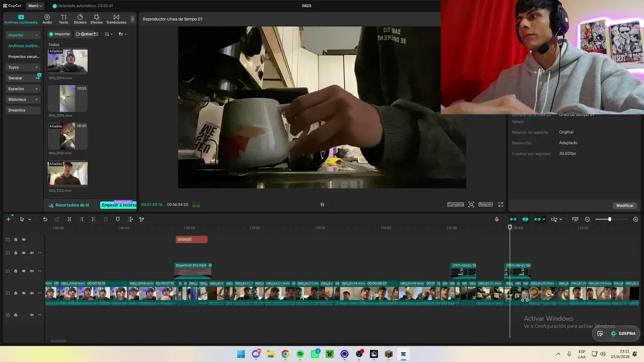Open Spotify from the taskbar
The height and width of the screenshot is (362, 644).
click(x=300, y=354)
